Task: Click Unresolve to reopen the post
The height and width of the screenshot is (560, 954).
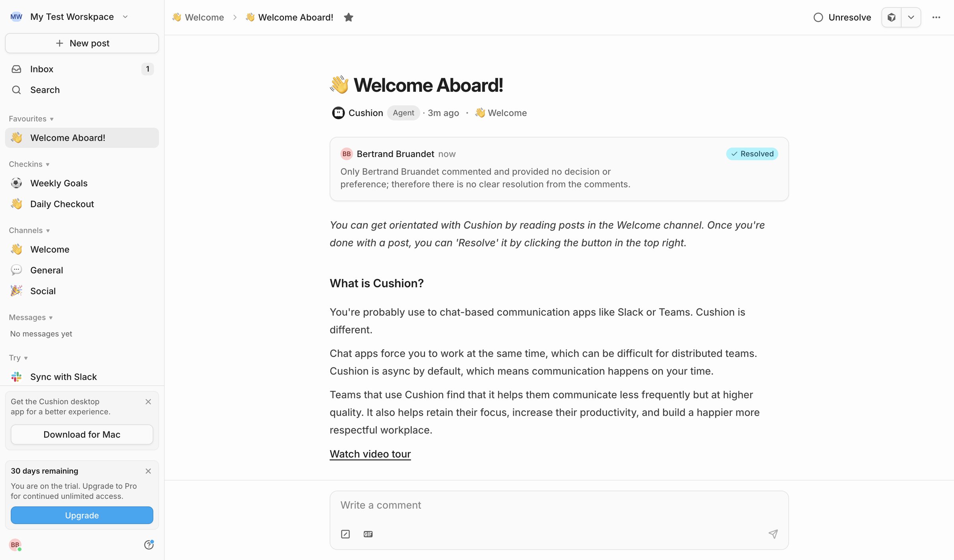Action: click(x=842, y=17)
